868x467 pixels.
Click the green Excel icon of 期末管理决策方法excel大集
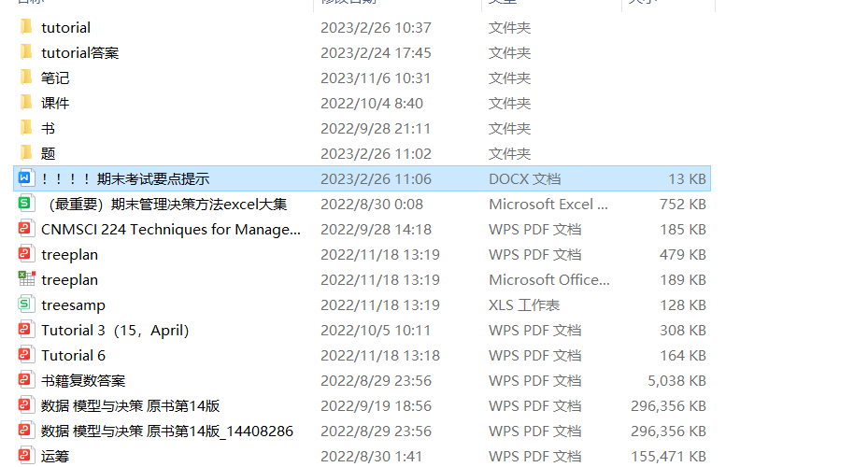[x=25, y=203]
